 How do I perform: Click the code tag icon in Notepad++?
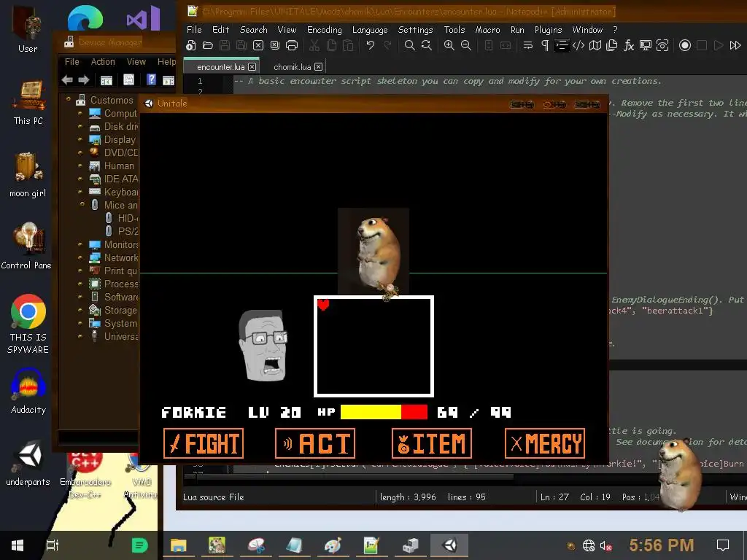tap(578, 45)
